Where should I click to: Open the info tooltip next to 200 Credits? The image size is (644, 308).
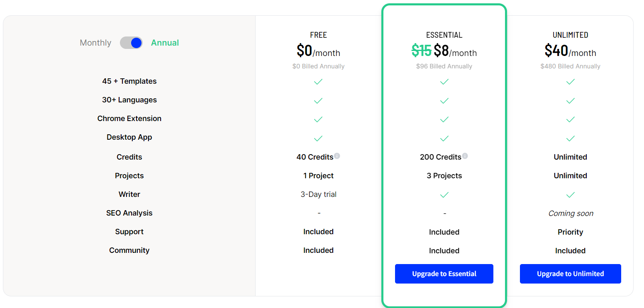pyautogui.click(x=465, y=156)
